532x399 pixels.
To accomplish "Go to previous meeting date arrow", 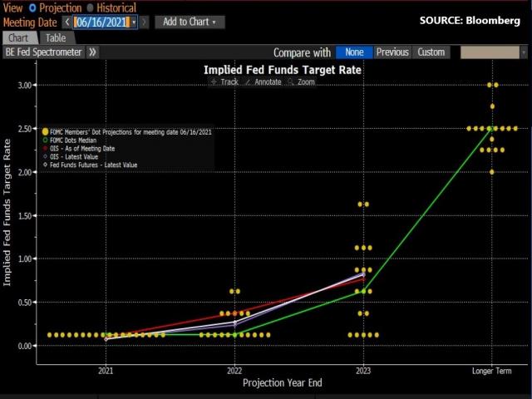I will point(66,22).
